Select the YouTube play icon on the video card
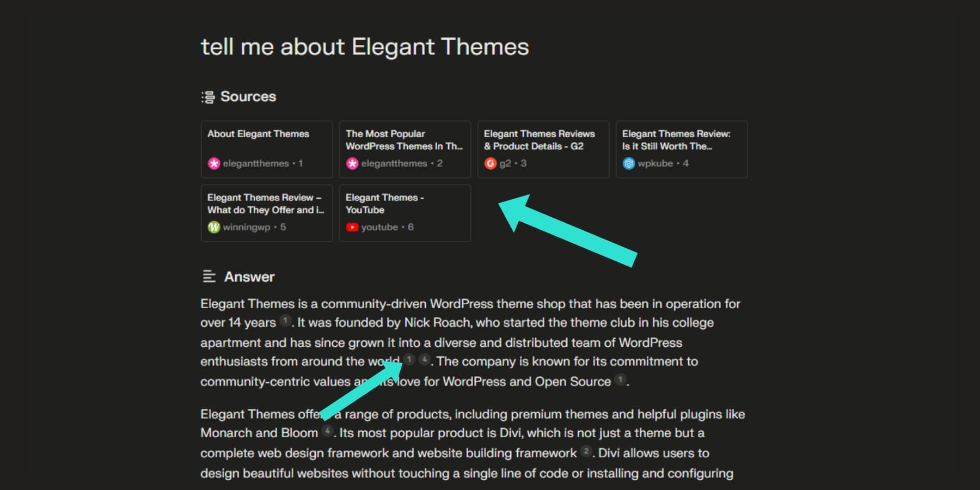Screen dimensions: 980x490 point(353,227)
